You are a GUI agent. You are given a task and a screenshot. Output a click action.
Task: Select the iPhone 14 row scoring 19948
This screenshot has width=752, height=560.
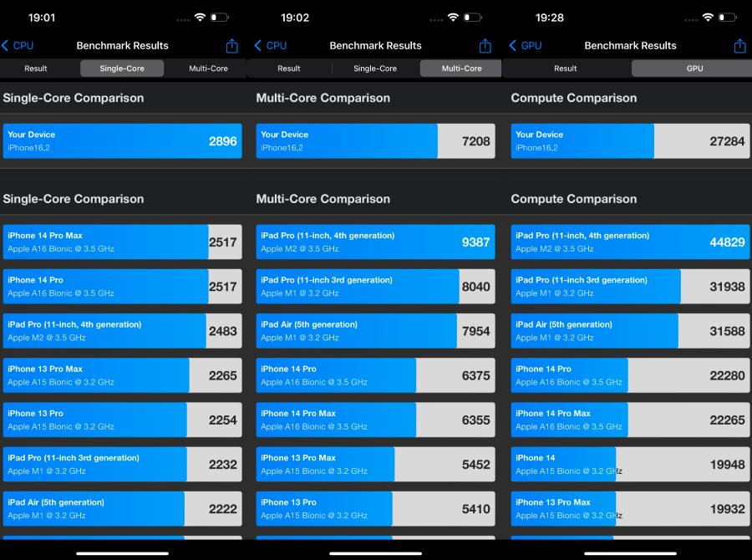click(x=630, y=465)
